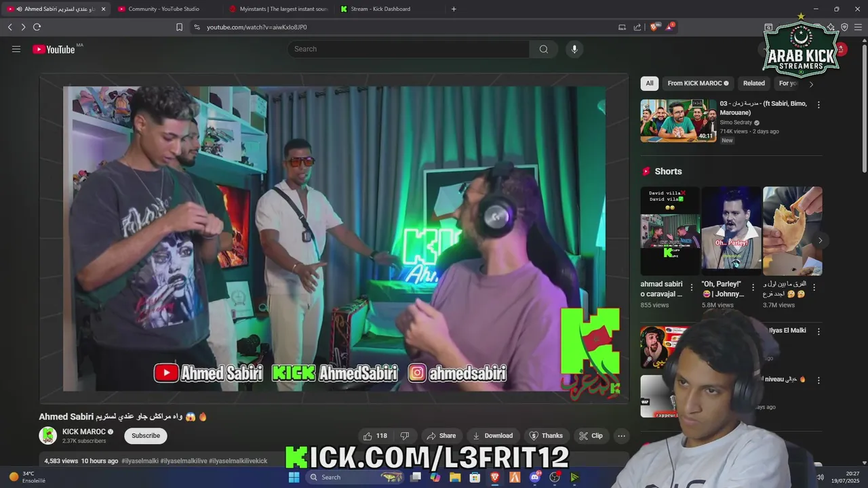Click the YouTube search input field

click(x=408, y=49)
